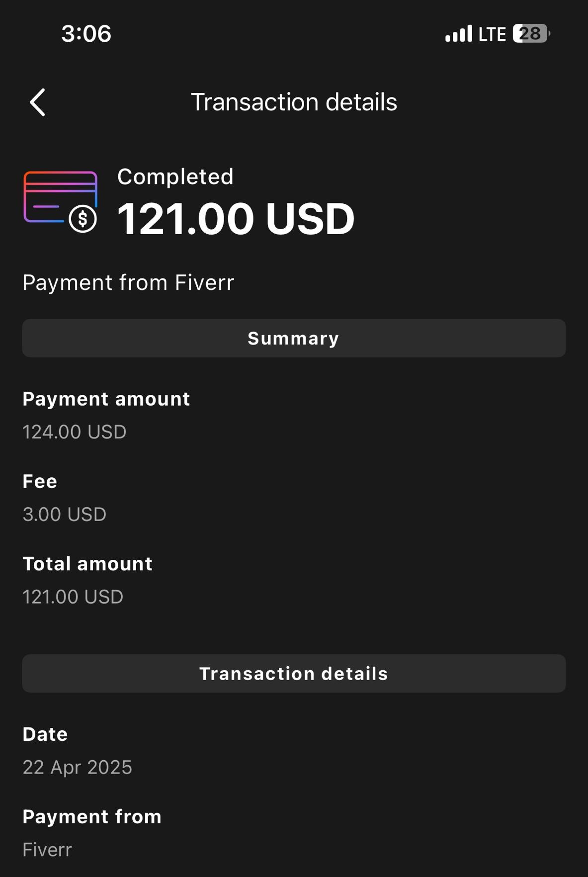Tap the 121.00 USD total value
Viewport: 588px width, 877px height.
click(x=73, y=597)
